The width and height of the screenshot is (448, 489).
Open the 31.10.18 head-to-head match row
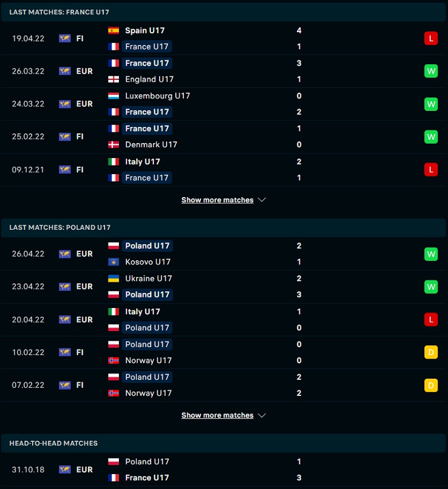[x=223, y=469]
